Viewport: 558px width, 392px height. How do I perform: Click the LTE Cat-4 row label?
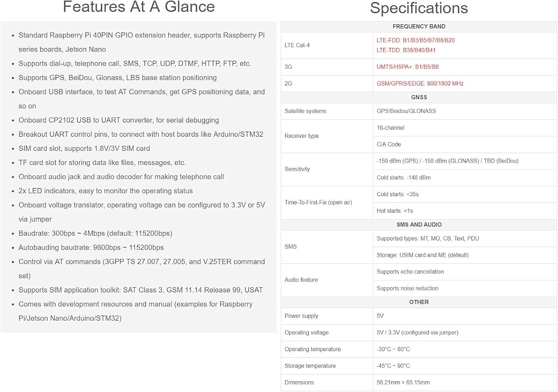(297, 45)
